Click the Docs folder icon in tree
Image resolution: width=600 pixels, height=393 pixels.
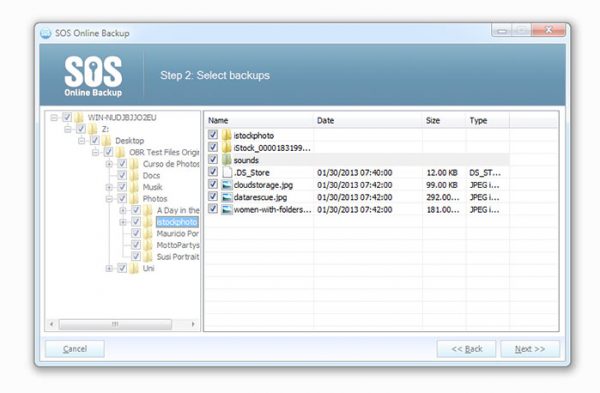[134, 175]
